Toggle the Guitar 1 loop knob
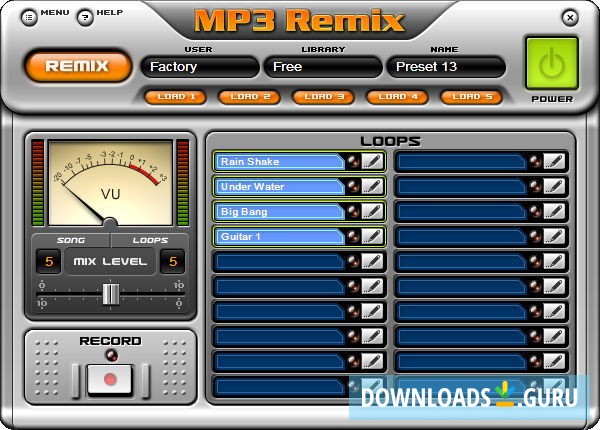This screenshot has width=600, height=430. [x=354, y=236]
